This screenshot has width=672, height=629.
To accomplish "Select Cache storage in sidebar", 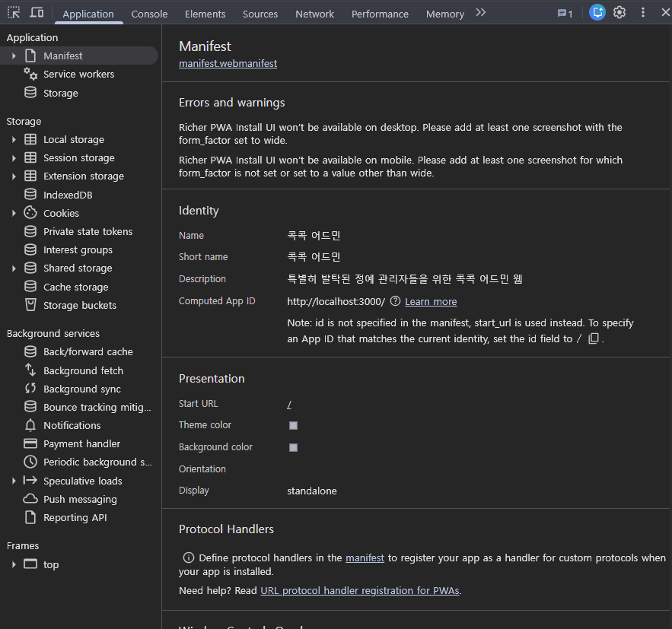I will 76,287.
